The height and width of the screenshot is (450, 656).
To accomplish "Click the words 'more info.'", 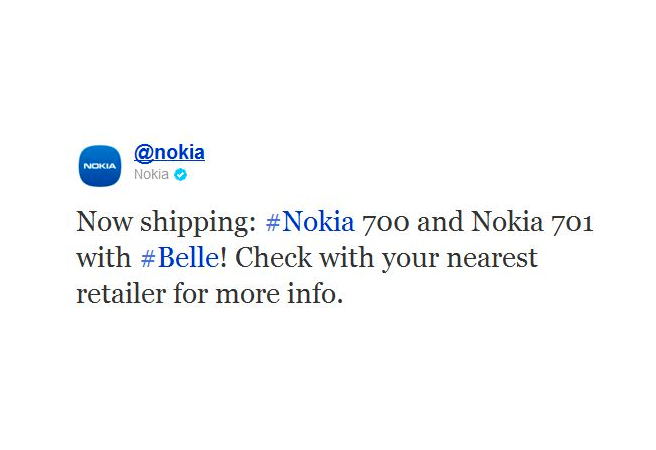I will (x=279, y=294).
